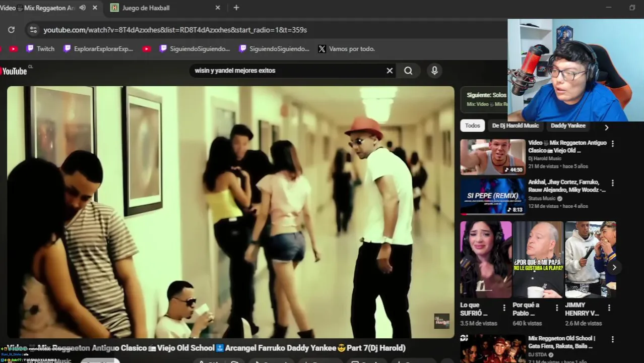The width and height of the screenshot is (644, 363).
Task: Select the De Dj Harold Music chip
Action: [515, 126]
